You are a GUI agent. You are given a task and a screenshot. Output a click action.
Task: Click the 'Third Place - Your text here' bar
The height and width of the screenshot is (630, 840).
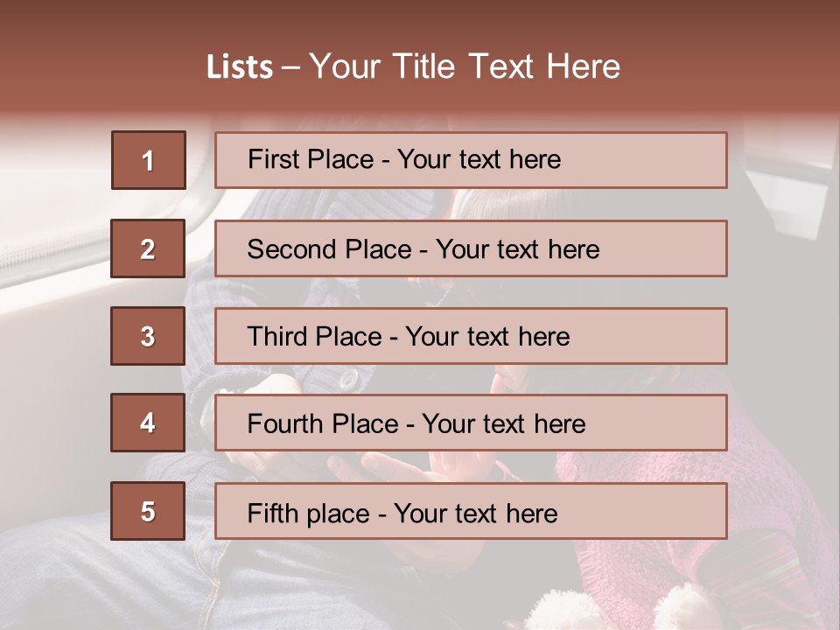471,336
